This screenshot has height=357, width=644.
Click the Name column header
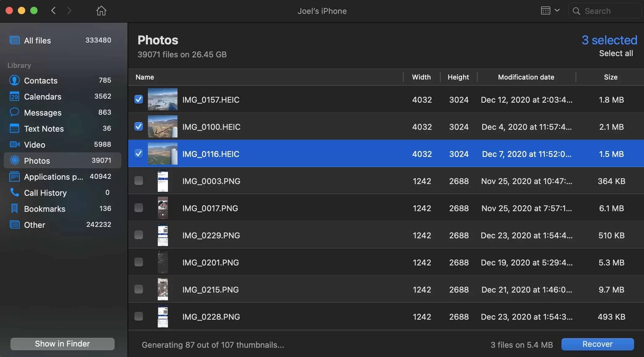click(x=145, y=77)
